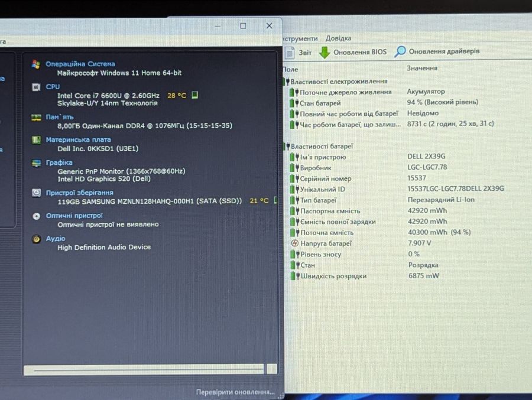Minimize the Speccy window
The height and width of the screenshot is (400, 532).
click(218, 26)
